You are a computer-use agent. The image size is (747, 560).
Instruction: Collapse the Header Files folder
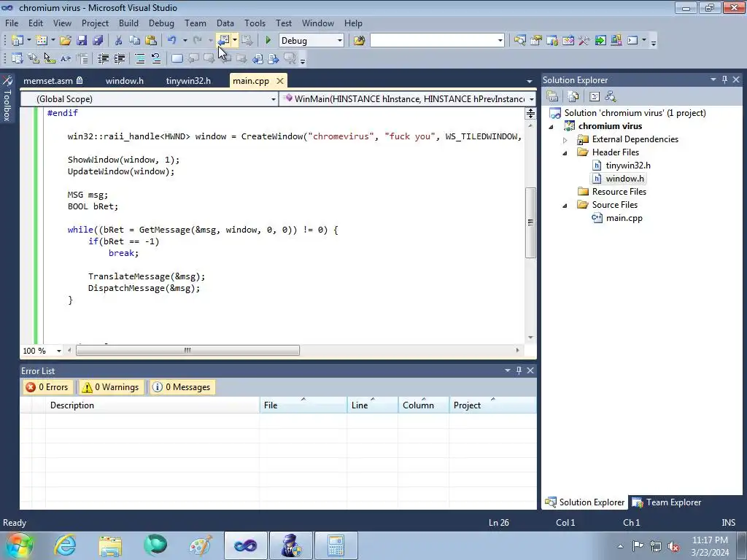565,153
